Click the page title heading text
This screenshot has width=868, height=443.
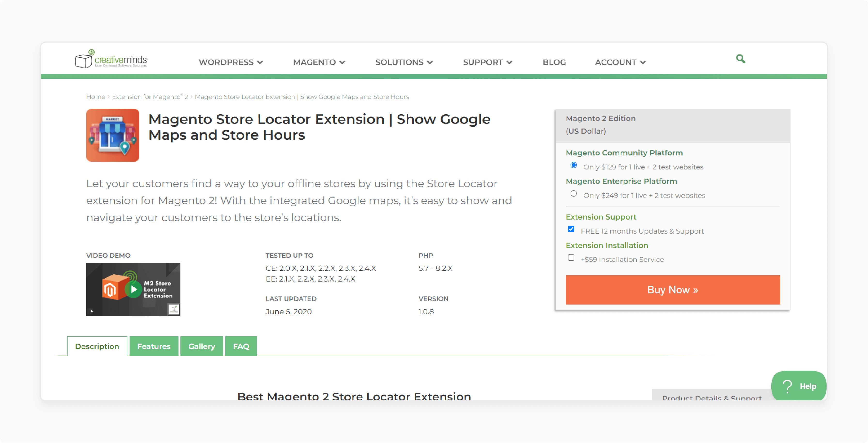coord(319,127)
